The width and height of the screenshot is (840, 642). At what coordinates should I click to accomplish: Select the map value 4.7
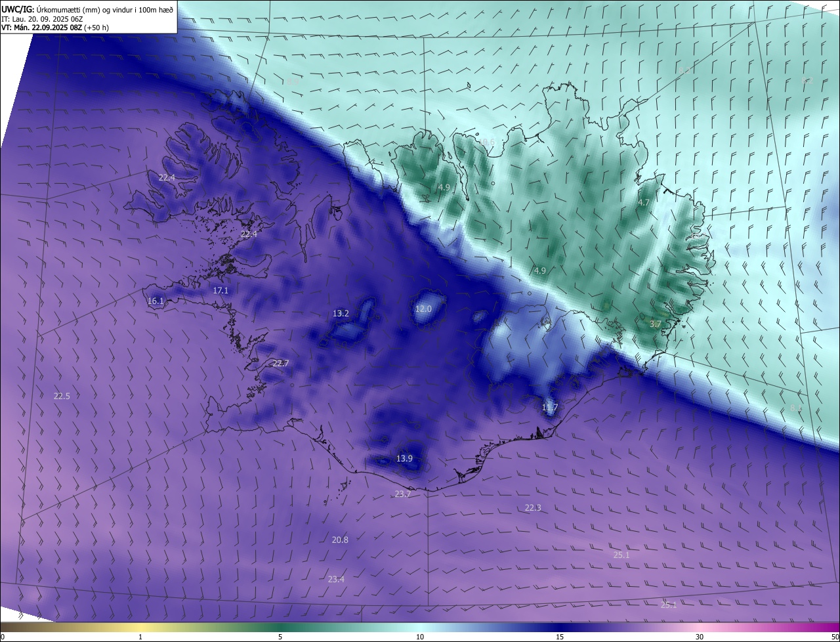pos(644,203)
